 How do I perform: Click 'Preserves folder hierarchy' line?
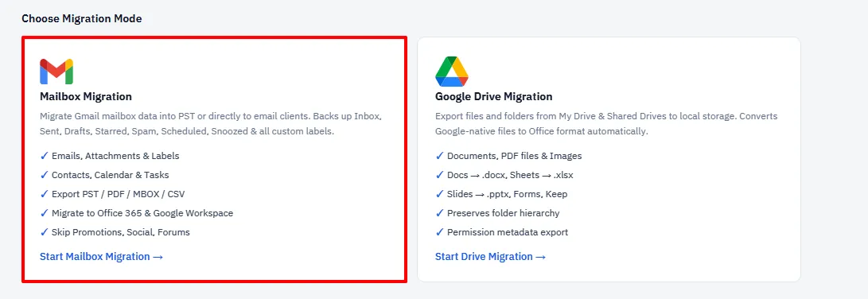point(498,212)
